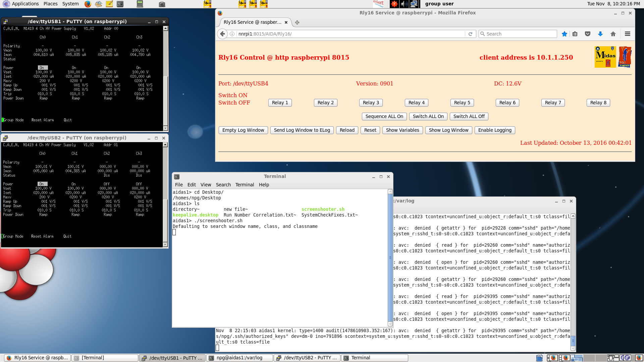
Task: Open the View menu in Terminal
Action: (x=206, y=185)
